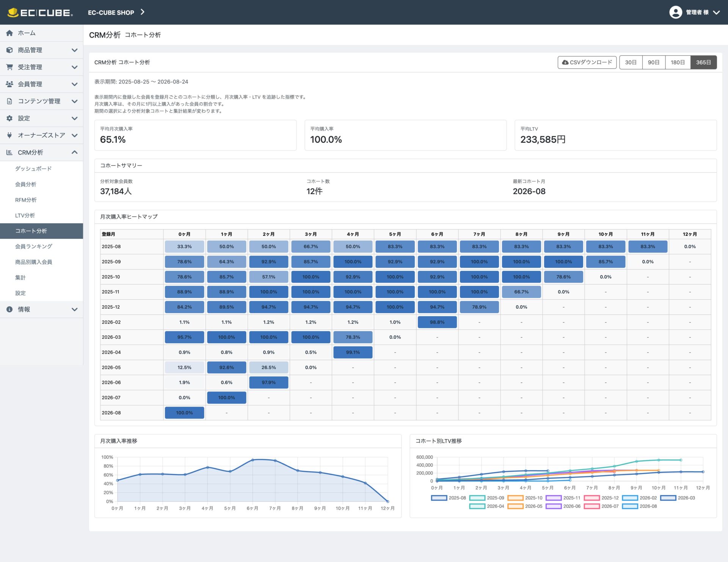Open the 管理者 account dropdown arrow

pyautogui.click(x=716, y=13)
